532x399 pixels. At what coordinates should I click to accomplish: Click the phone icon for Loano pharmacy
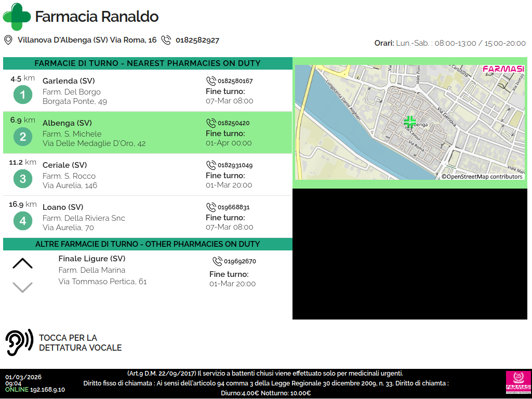point(211,207)
